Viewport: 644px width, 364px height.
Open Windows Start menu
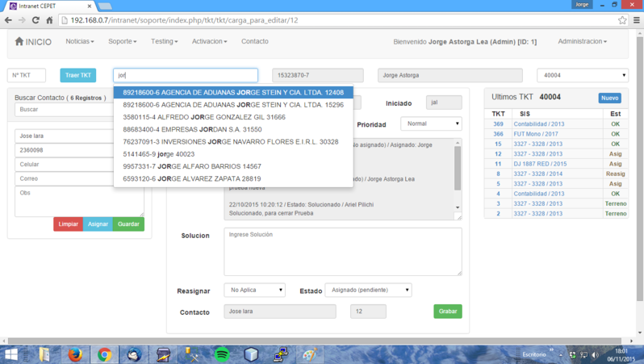pos(12,354)
